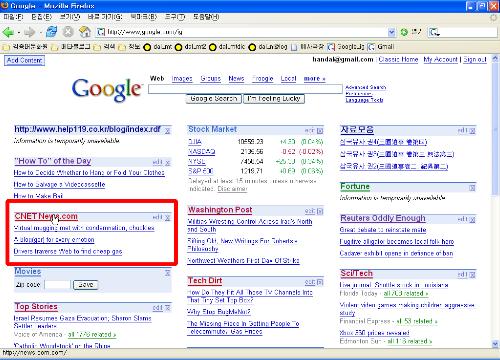Open the dolmtdic bookmark

click(227, 47)
